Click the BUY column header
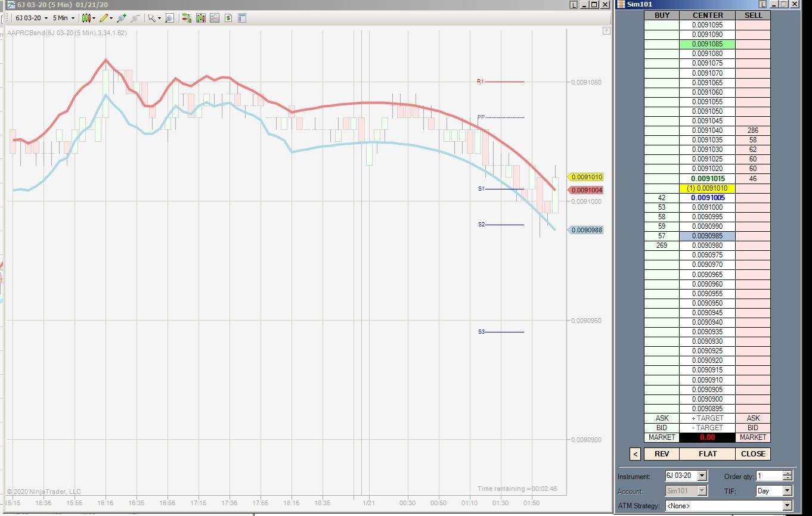The height and width of the screenshot is (516, 812). (662, 15)
